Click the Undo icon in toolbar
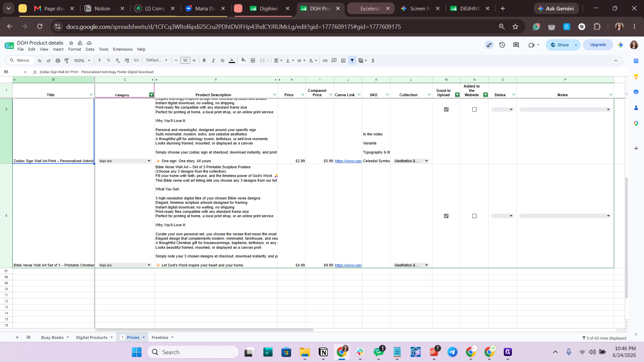 (x=40, y=61)
